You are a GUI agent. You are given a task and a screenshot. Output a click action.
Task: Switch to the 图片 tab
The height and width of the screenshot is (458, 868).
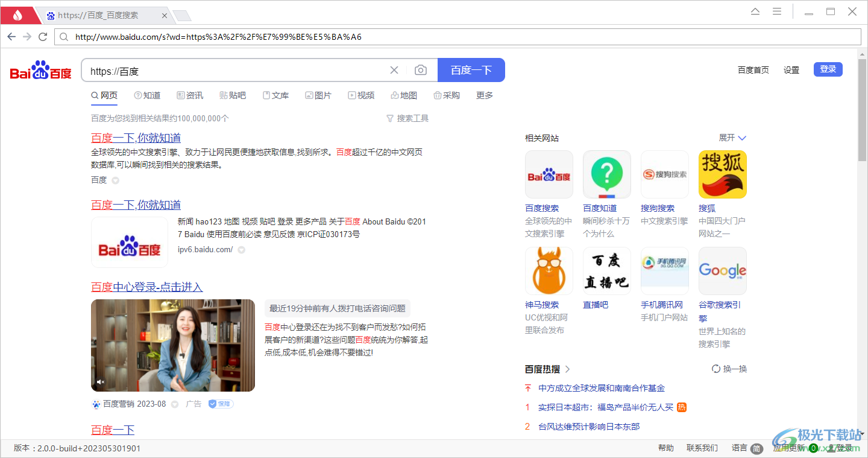tap(319, 95)
